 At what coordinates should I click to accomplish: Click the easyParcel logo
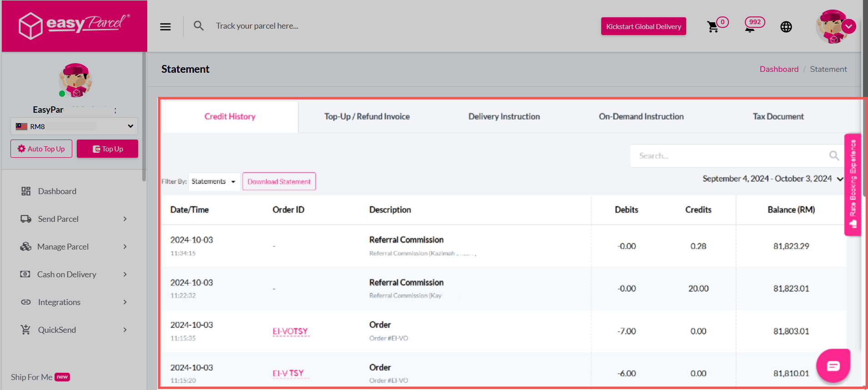point(75,25)
